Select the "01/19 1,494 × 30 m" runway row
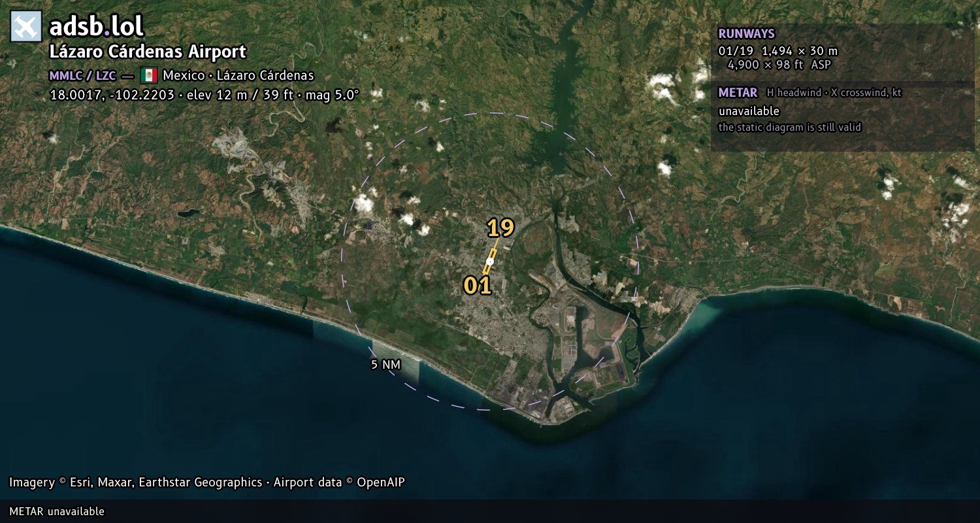 777,51
